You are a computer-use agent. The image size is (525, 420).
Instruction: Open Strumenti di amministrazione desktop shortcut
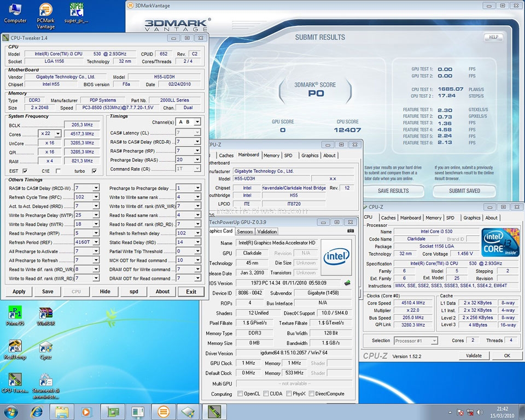45,387
